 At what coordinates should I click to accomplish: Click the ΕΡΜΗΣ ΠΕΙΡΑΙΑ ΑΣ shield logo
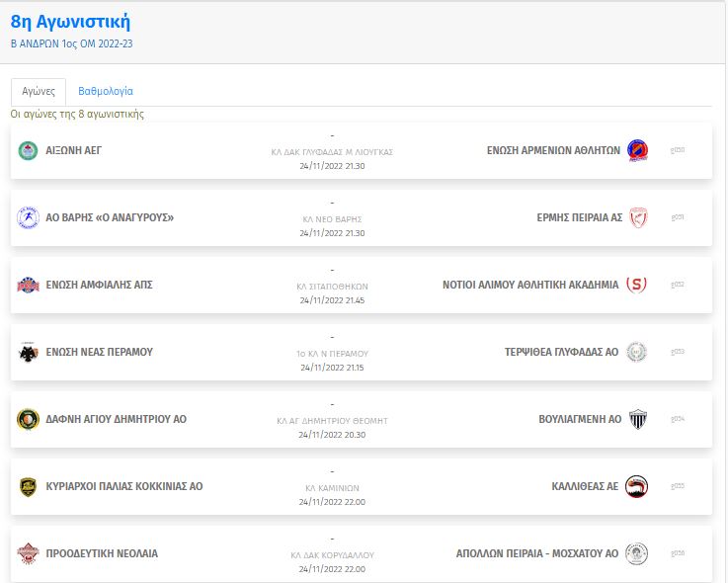[x=638, y=217]
